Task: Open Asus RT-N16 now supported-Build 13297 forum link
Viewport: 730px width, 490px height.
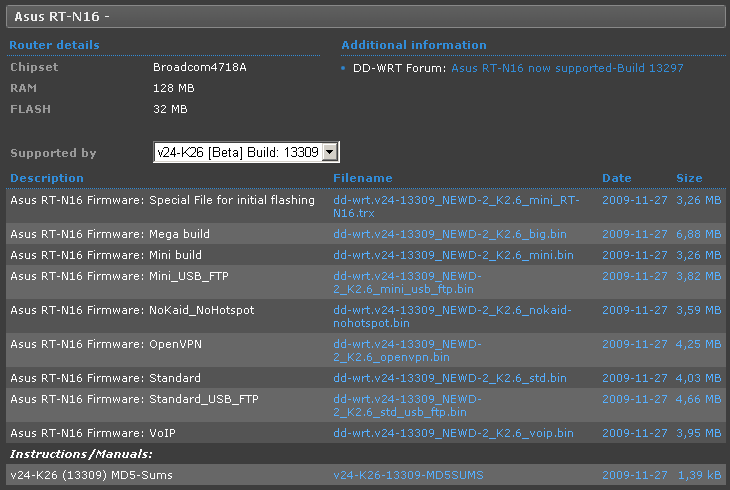Action: pyautogui.click(x=567, y=68)
